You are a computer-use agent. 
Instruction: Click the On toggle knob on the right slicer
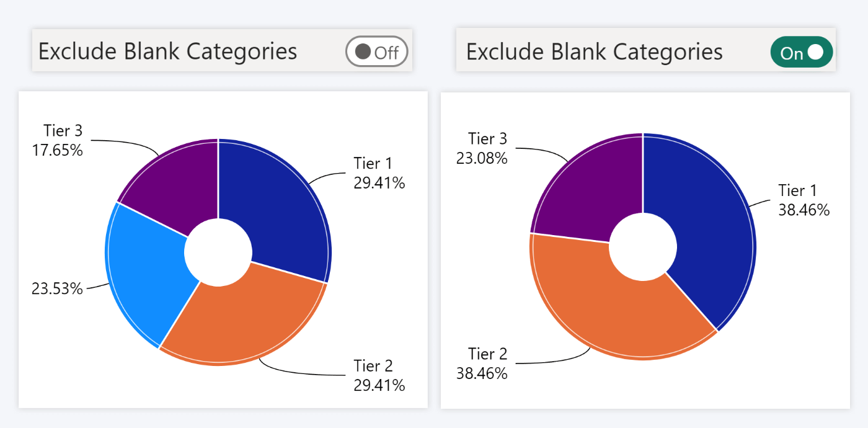click(815, 52)
